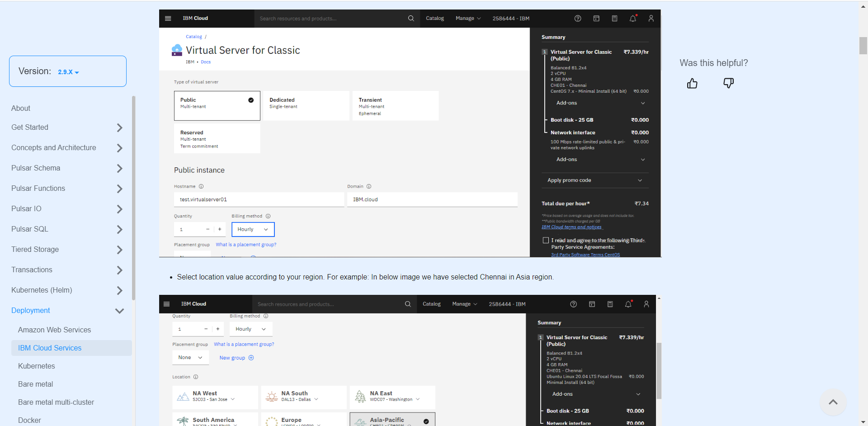This screenshot has width=868, height=426.
Task: Click the New group link
Action: (x=232, y=358)
